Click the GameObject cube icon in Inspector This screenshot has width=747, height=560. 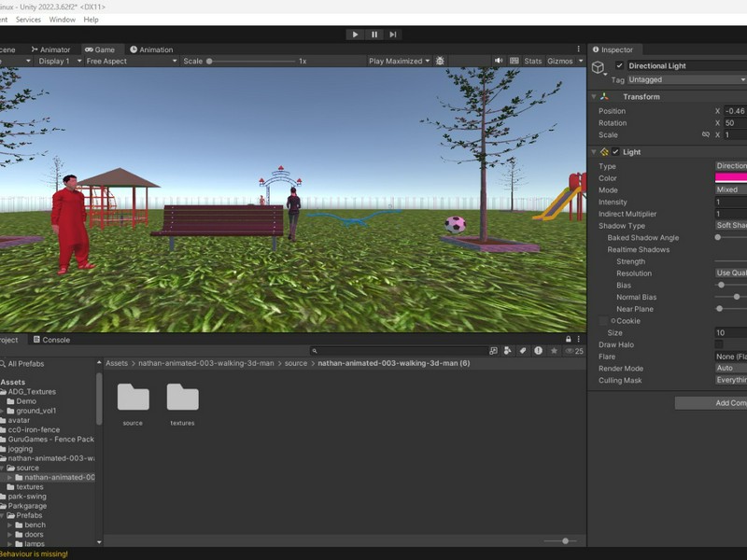pyautogui.click(x=598, y=67)
